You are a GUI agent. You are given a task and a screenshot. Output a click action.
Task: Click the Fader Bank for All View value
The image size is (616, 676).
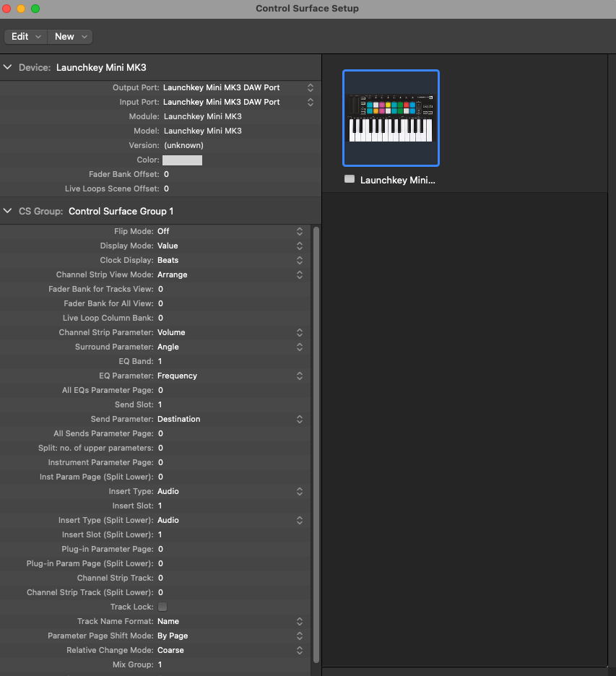pyautogui.click(x=160, y=303)
